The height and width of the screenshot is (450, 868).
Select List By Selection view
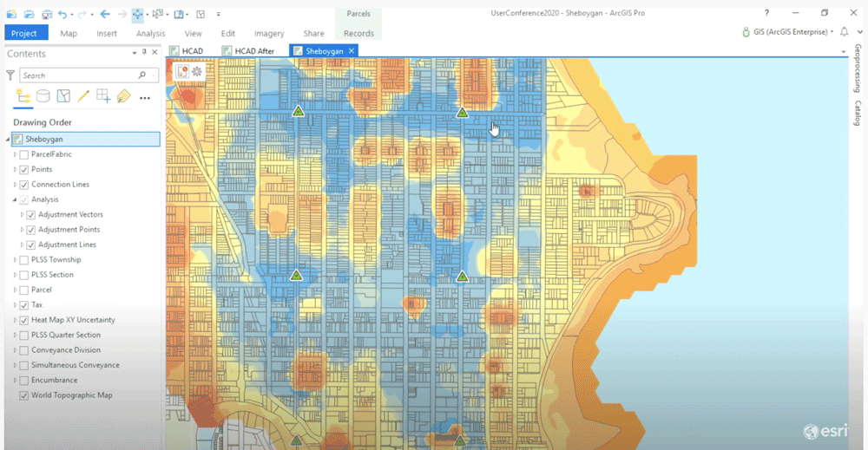coord(63,96)
